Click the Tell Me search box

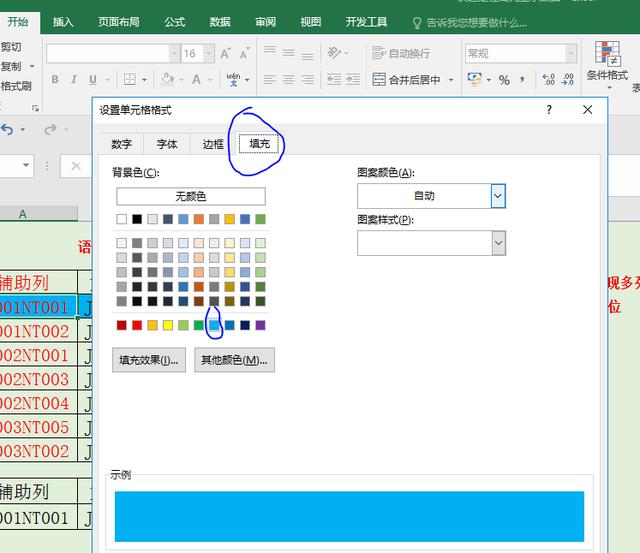pyautogui.click(x=469, y=23)
